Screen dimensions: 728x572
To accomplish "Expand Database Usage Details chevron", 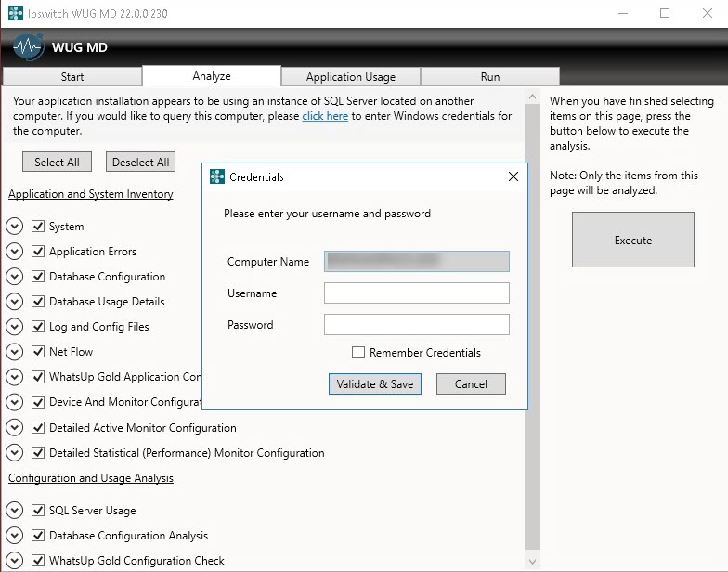I will pos(14,302).
